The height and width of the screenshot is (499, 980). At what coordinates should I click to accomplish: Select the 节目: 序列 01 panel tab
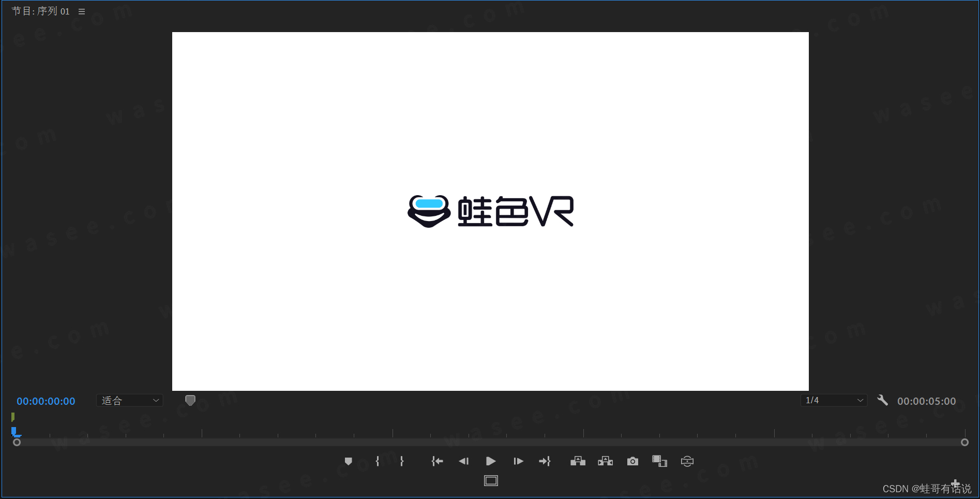coord(41,11)
